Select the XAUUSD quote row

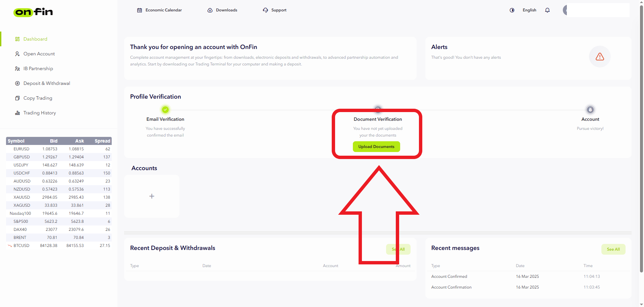pos(59,197)
